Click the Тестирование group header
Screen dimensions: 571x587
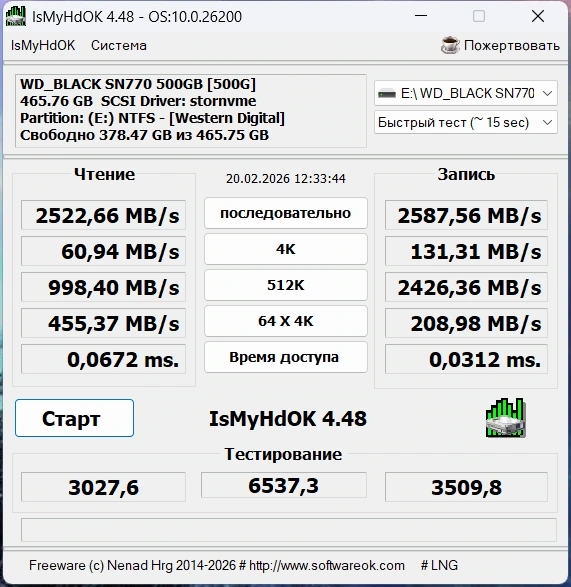(283, 454)
